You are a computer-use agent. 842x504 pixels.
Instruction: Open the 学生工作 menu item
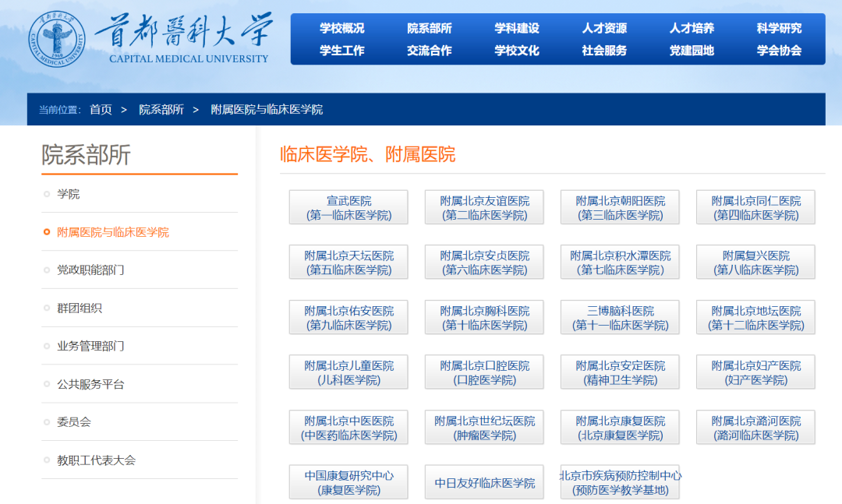[342, 51]
